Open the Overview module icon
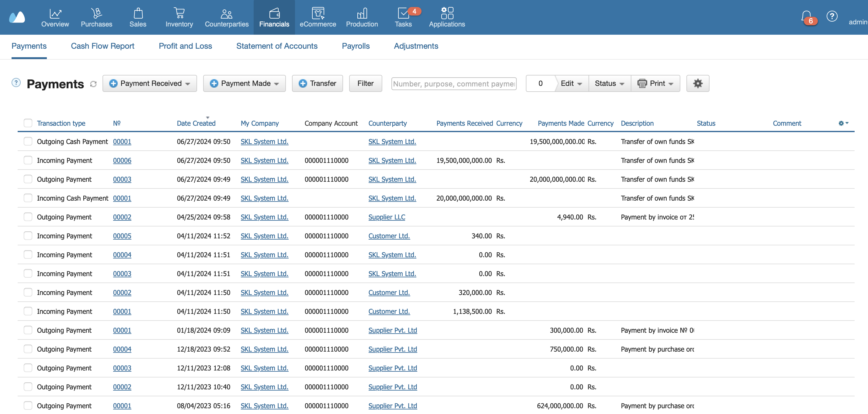 coord(55,13)
